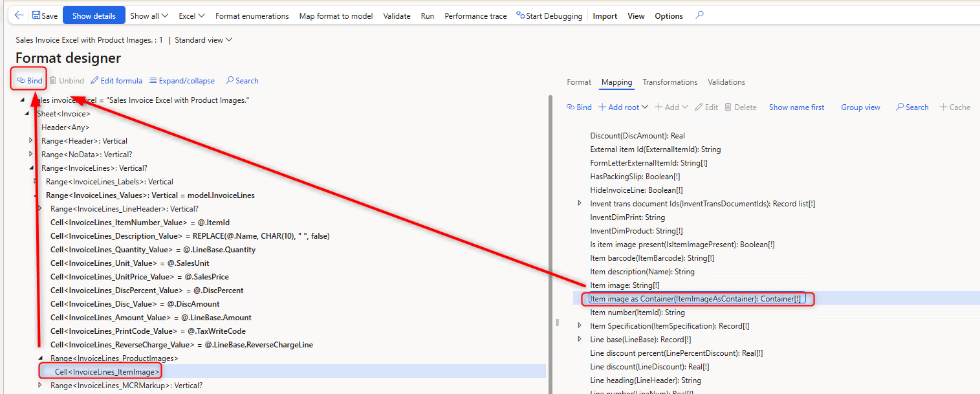Click Show name first link

[796, 107]
